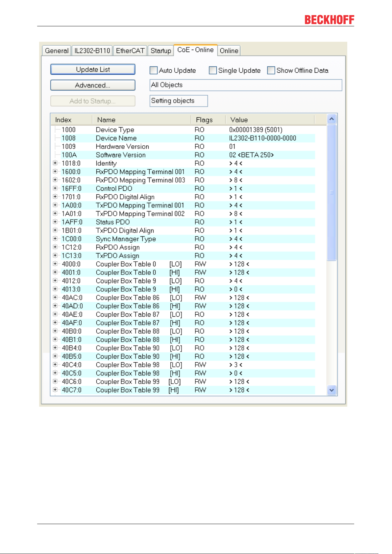392x554 pixels.
Task: Open the EtherCAT tab
Action: click(130, 51)
